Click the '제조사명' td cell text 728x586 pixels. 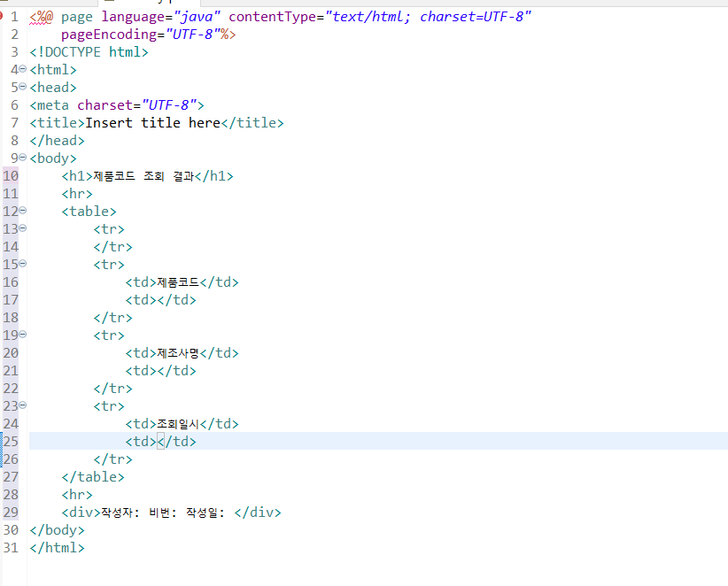[178, 353]
